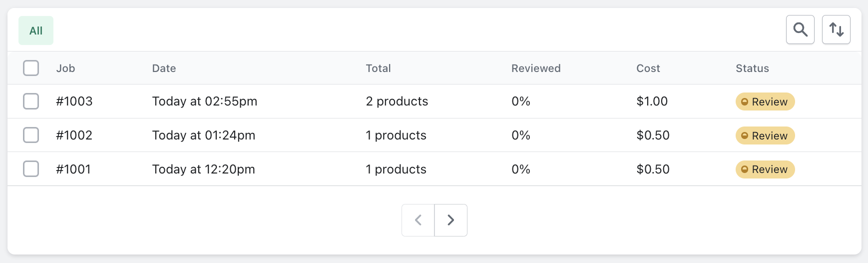Go to next page arrow

pyautogui.click(x=450, y=220)
